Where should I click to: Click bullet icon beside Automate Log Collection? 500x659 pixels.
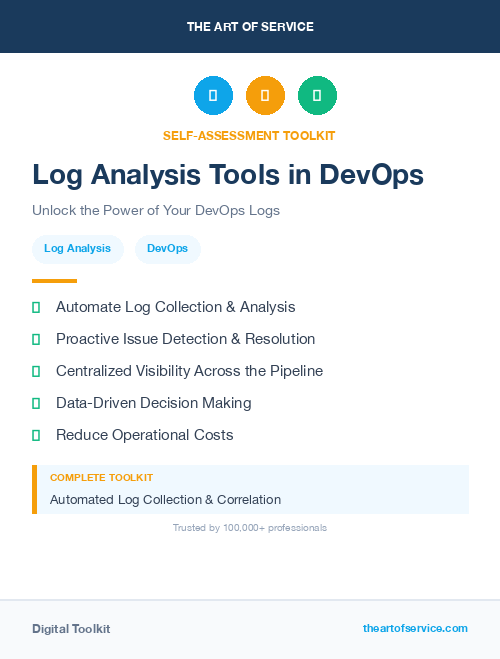[36, 308]
